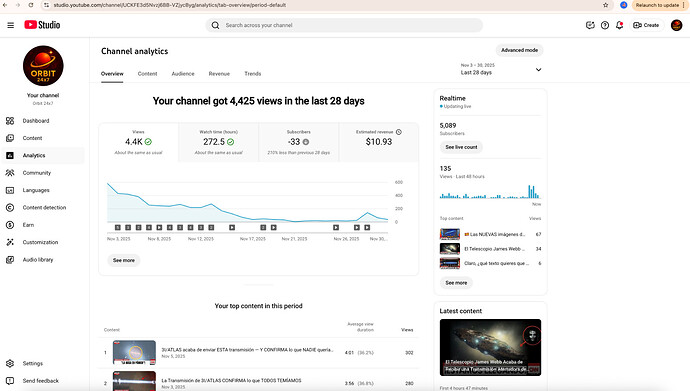Viewport: 690px width, 391px height.
Task: Open thumbnail of 3I/ATLAS acaba de enviar video
Action: point(134,352)
